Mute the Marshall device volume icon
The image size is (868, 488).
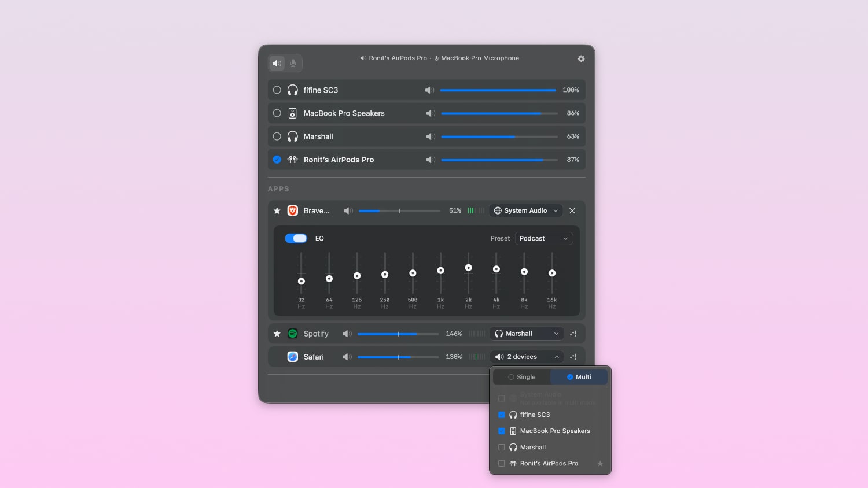click(x=431, y=136)
